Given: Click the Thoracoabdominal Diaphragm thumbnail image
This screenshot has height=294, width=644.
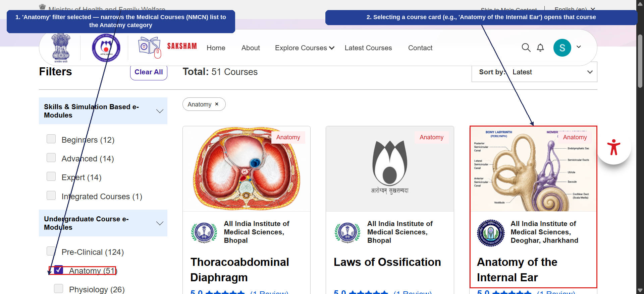Looking at the screenshot, I should pyautogui.click(x=247, y=169).
